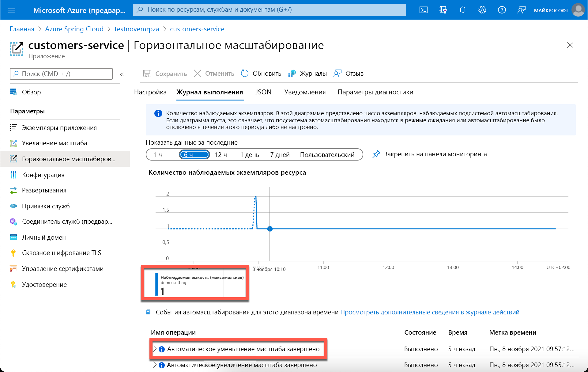This screenshot has width=588, height=372.
Task: Click testnovemrpza breadcrumb link
Action: 137,29
